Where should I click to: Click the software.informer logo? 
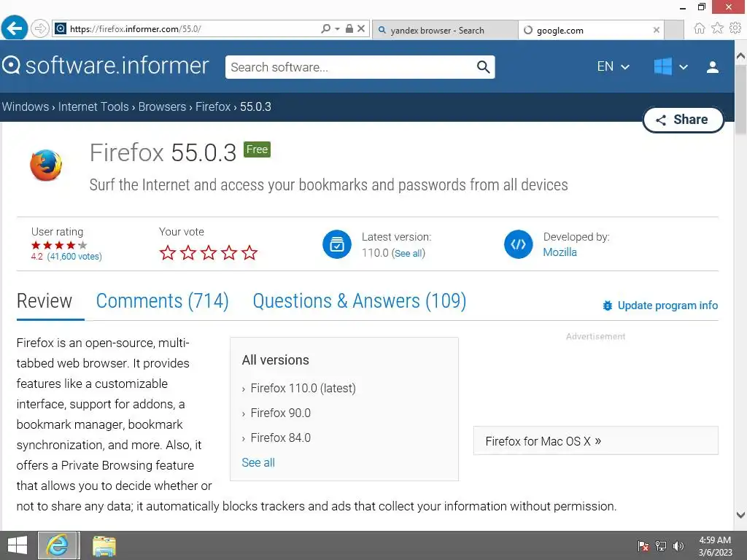point(105,65)
